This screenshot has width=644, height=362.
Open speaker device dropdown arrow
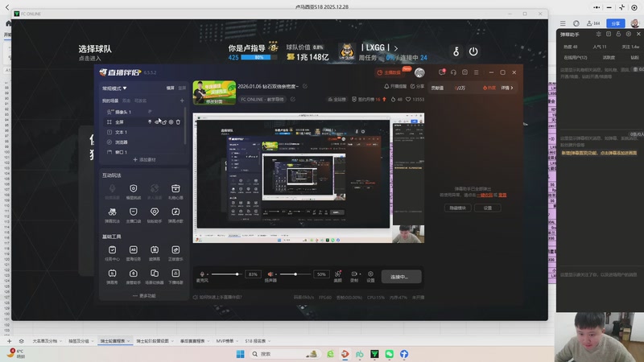pyautogui.click(x=276, y=274)
